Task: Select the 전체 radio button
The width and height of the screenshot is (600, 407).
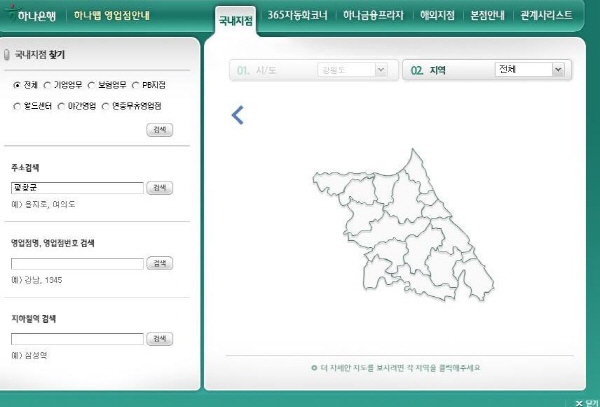Action: pyautogui.click(x=17, y=86)
